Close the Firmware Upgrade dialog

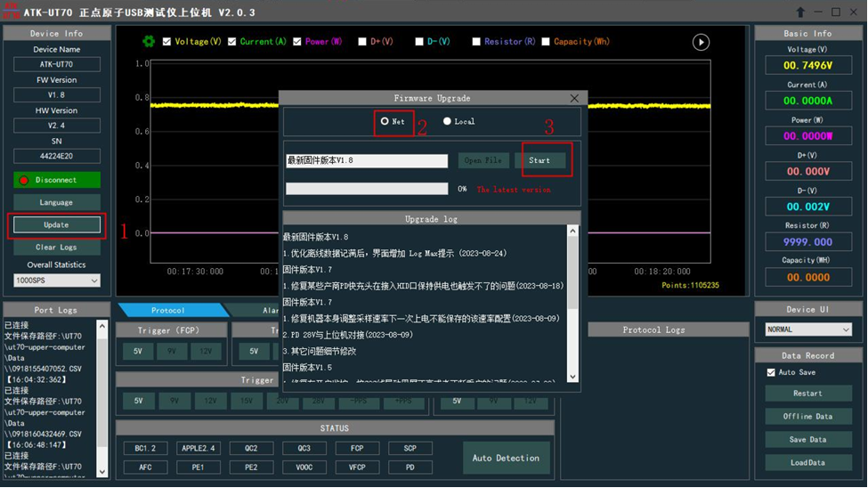pos(574,98)
